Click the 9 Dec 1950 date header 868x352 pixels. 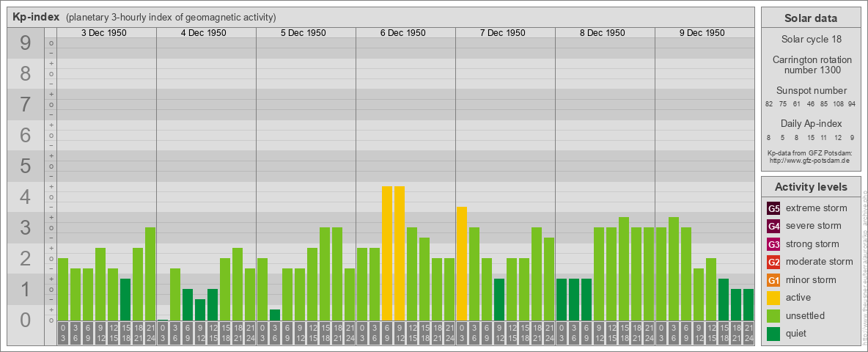pos(702,33)
